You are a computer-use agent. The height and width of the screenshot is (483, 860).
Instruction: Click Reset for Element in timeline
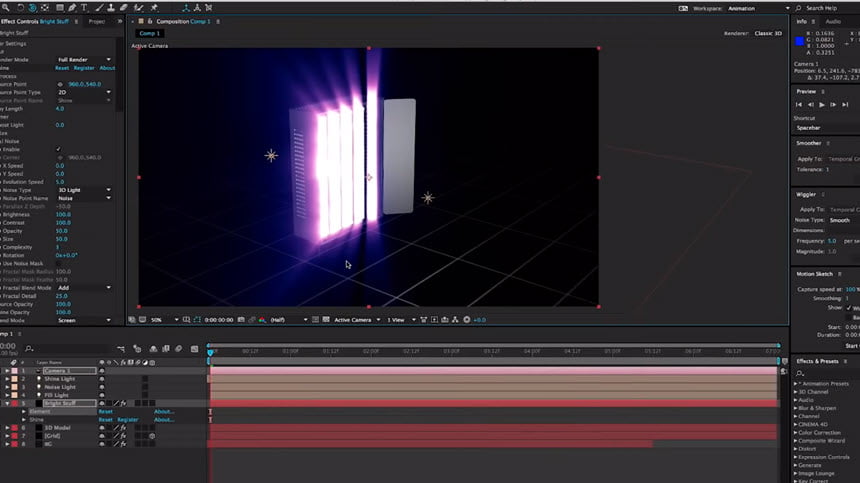point(105,411)
